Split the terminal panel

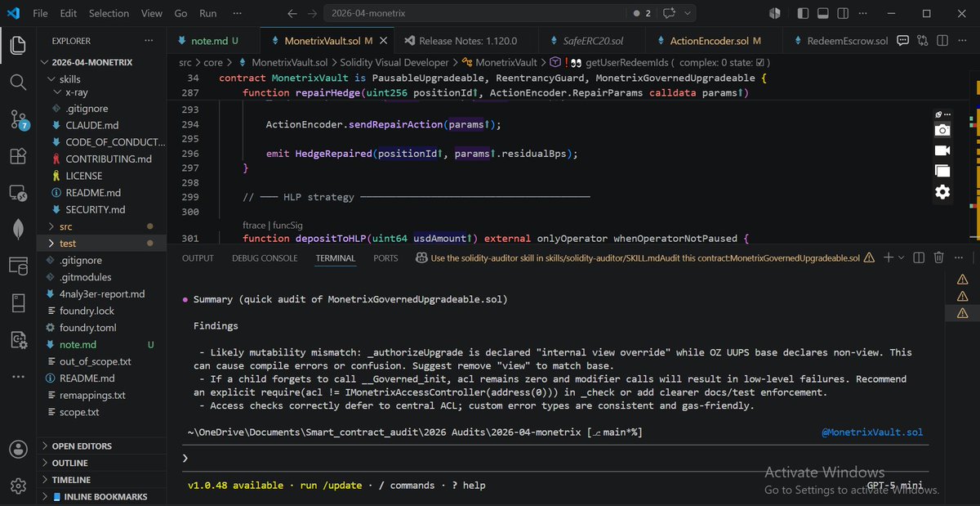[920, 257]
